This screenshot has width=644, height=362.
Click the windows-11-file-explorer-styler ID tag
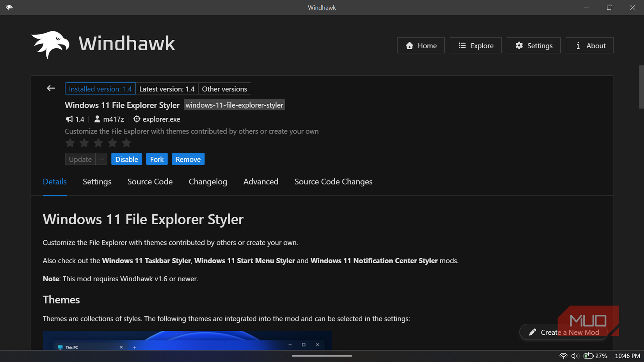coord(234,105)
